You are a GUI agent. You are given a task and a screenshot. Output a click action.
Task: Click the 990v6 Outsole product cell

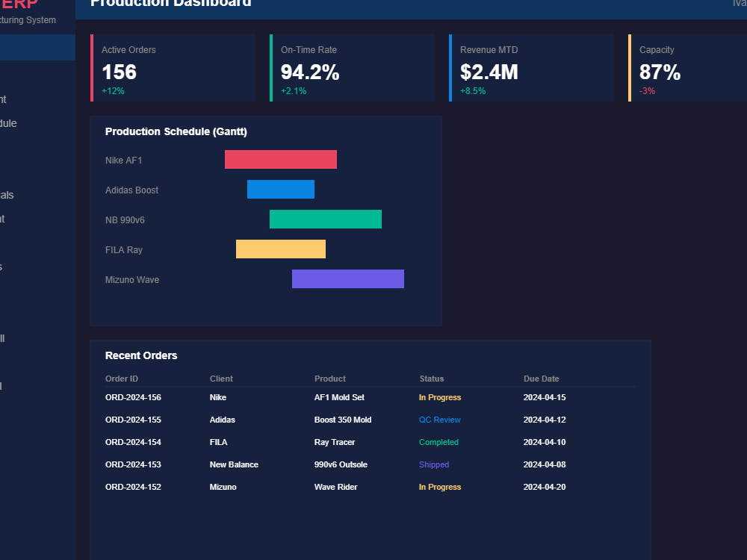coord(341,464)
